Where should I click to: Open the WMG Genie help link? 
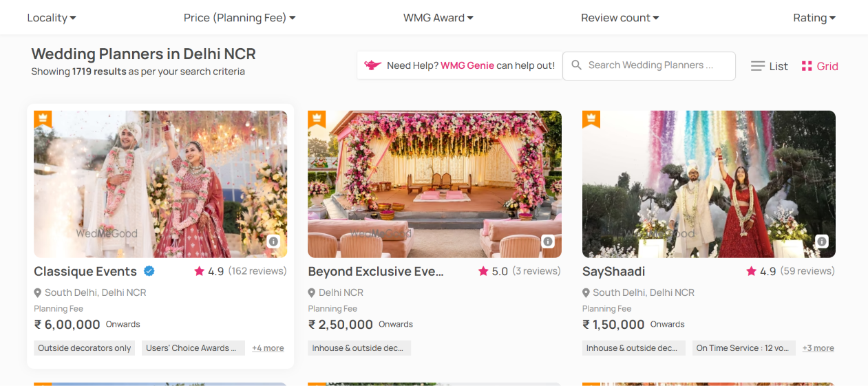[467, 65]
